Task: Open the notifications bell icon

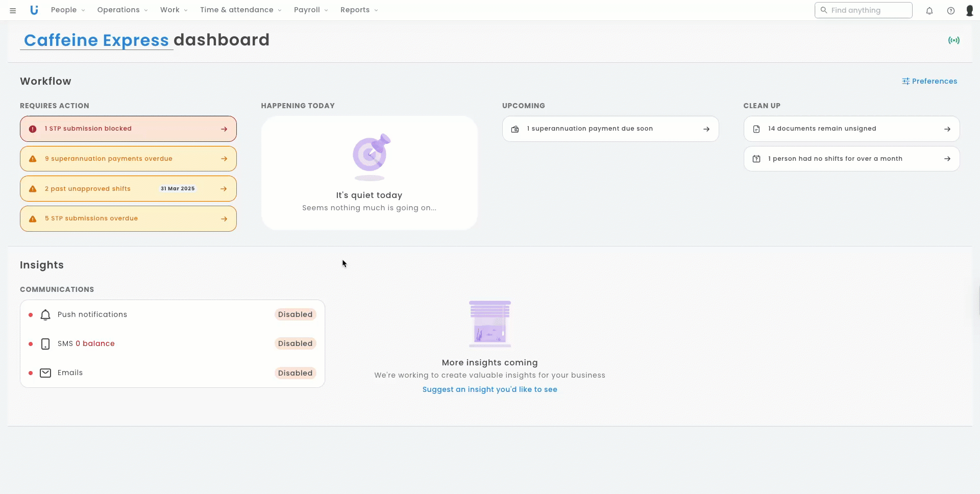Action: [929, 11]
